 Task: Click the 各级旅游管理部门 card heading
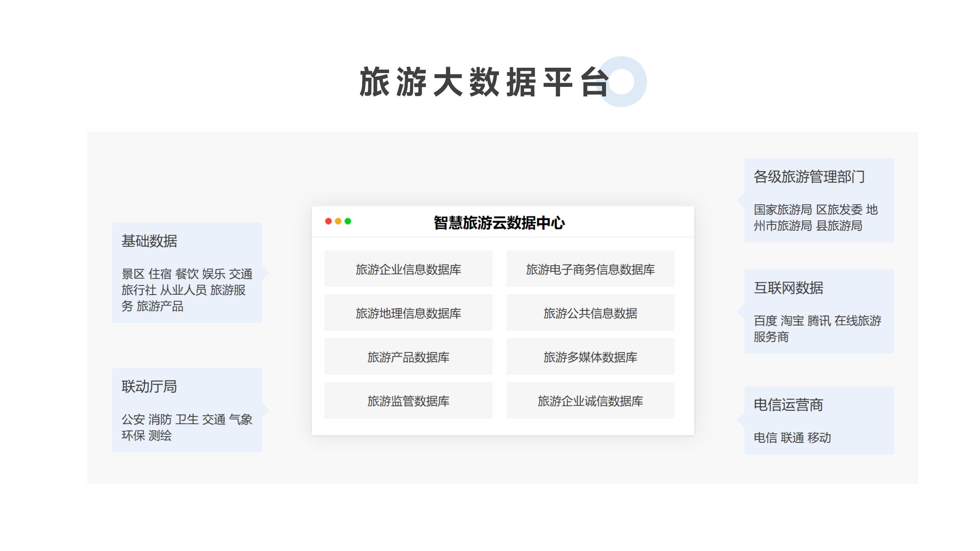pyautogui.click(x=809, y=177)
